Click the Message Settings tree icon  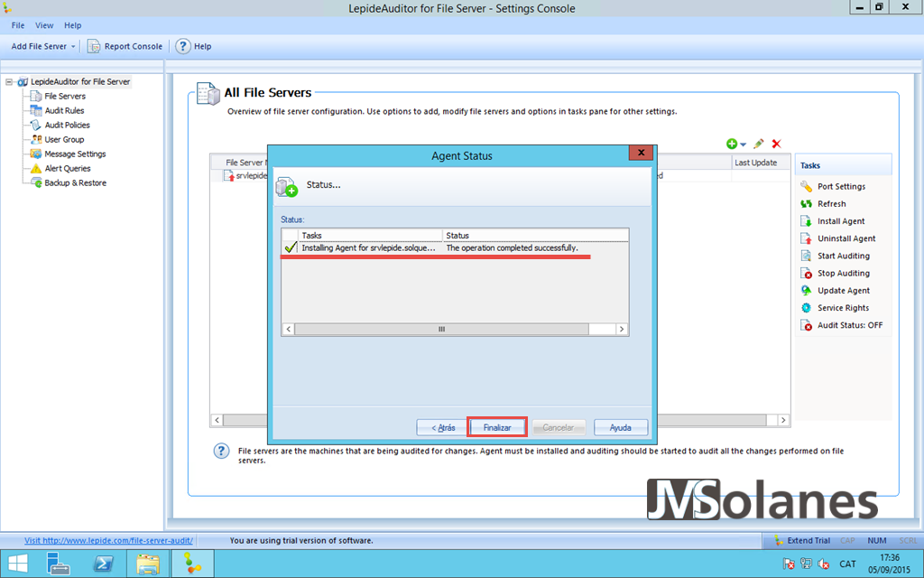click(36, 154)
